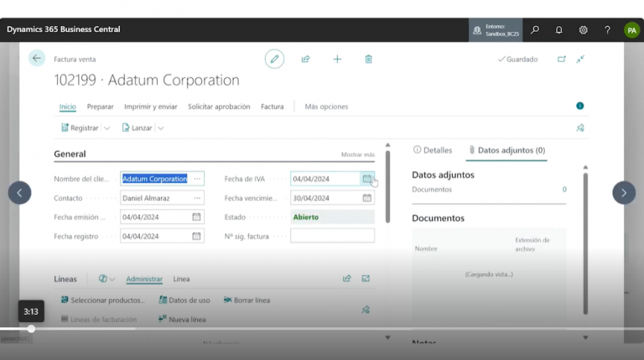Image resolution: width=644 pixels, height=360 pixels.
Task: Click scroll down arrow of main pane
Action: tap(387, 337)
